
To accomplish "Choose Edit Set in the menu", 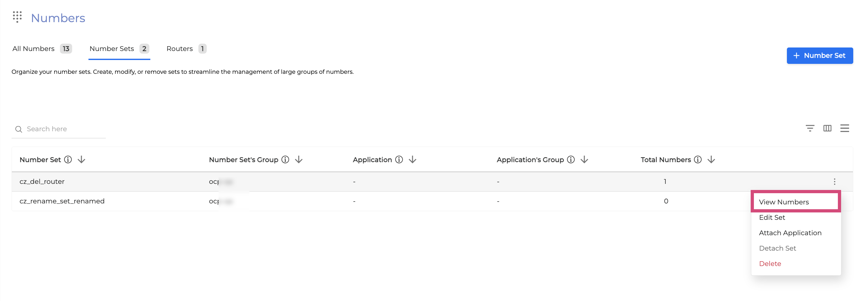I will [x=772, y=217].
